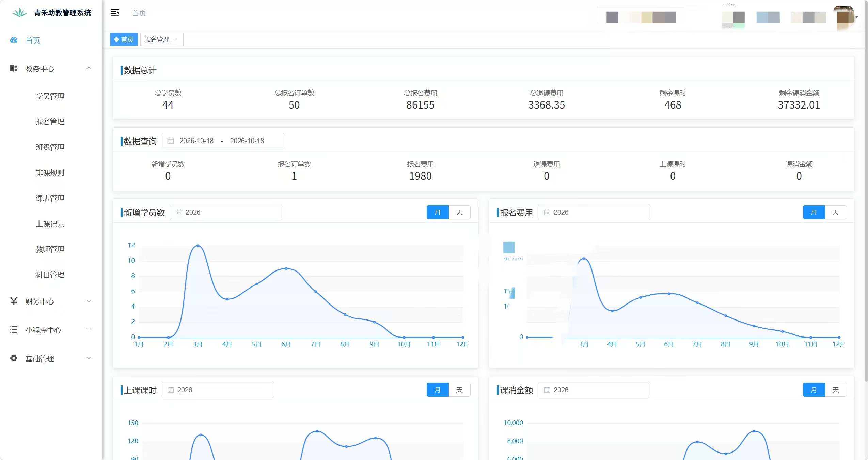Open the 报名费用 year 2026 picker

point(594,212)
